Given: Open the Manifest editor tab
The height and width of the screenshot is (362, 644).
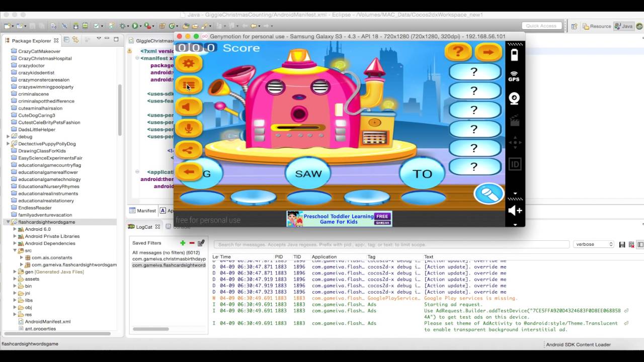Looking at the screenshot, I should (x=142, y=211).
